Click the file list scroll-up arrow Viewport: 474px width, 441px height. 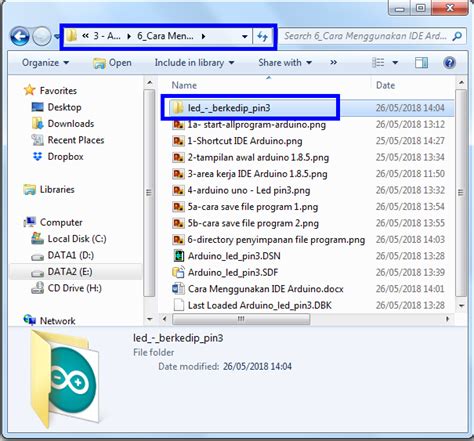(461, 82)
